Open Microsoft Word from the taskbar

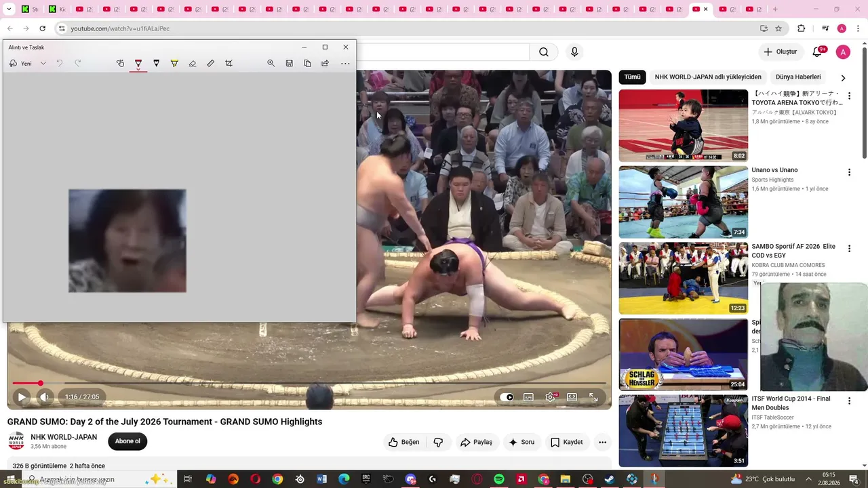click(x=321, y=479)
